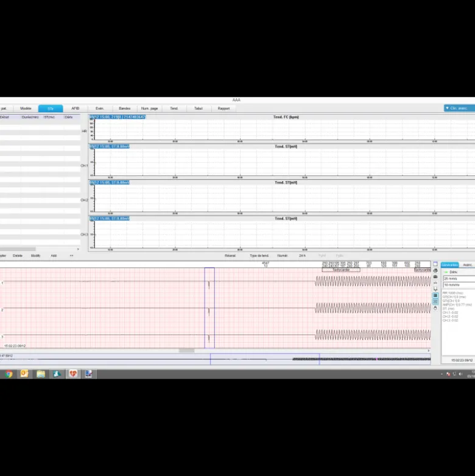Screen dimensions: 475x476
Task: Open the teal taskbar application icon
Action: click(57, 374)
